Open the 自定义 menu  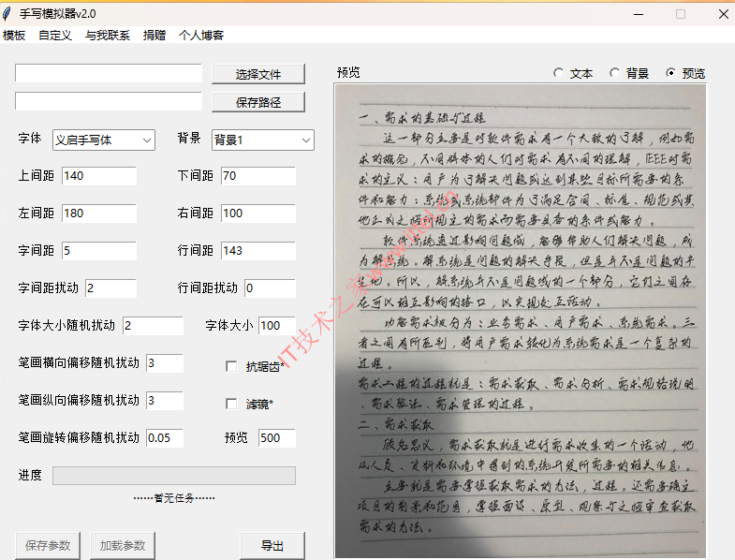[x=55, y=36]
